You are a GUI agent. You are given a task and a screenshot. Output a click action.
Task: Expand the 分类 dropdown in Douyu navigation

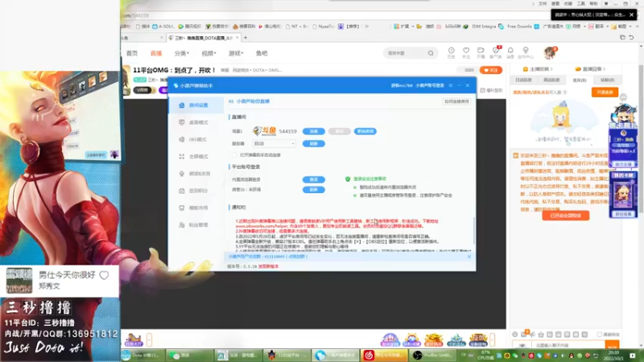click(x=182, y=53)
